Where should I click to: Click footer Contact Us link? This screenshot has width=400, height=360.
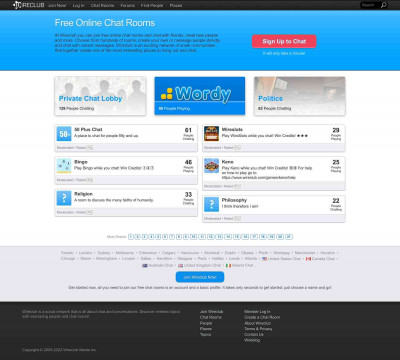(x=254, y=334)
